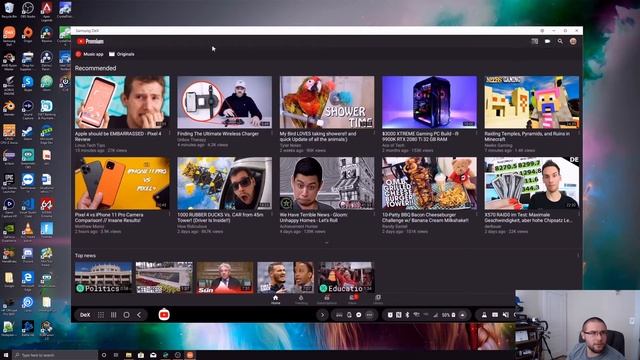Open the Pixel 4 Review video thumbnail
Viewport: 640px width, 360px height.
tap(122, 102)
